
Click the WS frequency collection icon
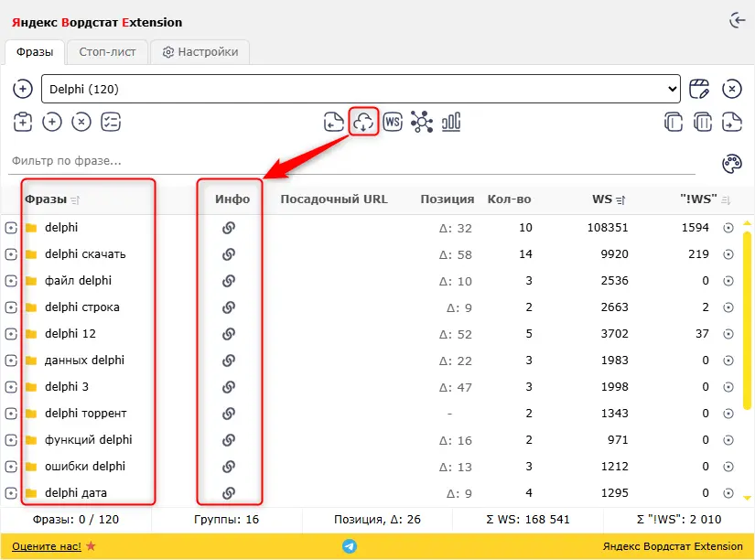pos(393,122)
